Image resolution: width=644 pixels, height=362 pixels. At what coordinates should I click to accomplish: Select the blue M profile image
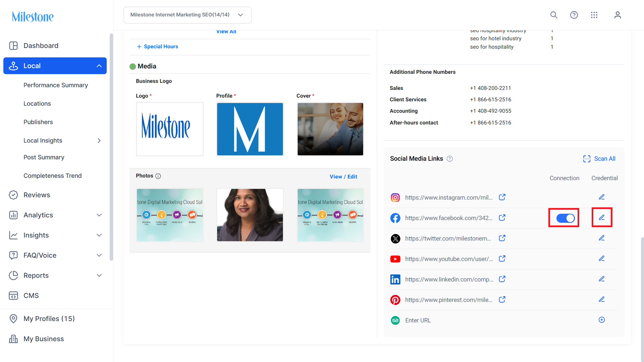coord(250,129)
